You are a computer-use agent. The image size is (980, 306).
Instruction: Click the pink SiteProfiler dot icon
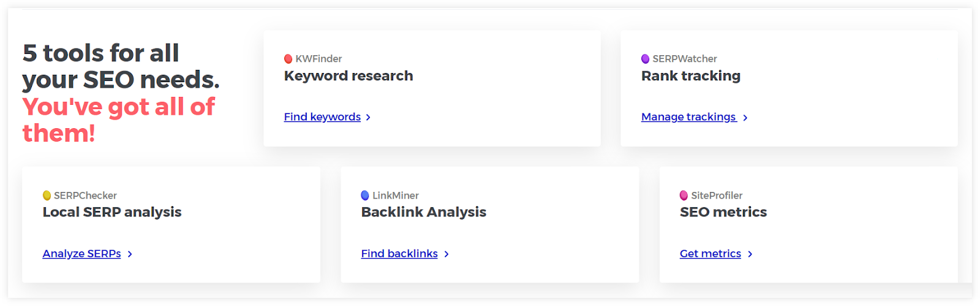click(684, 196)
